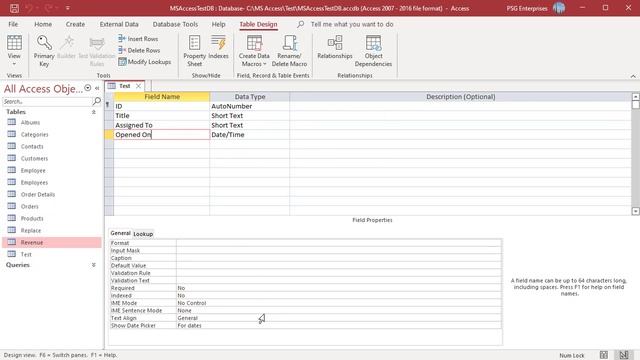Switch to the Create ribbon tab
This screenshot has height=360, width=640.
(76, 24)
